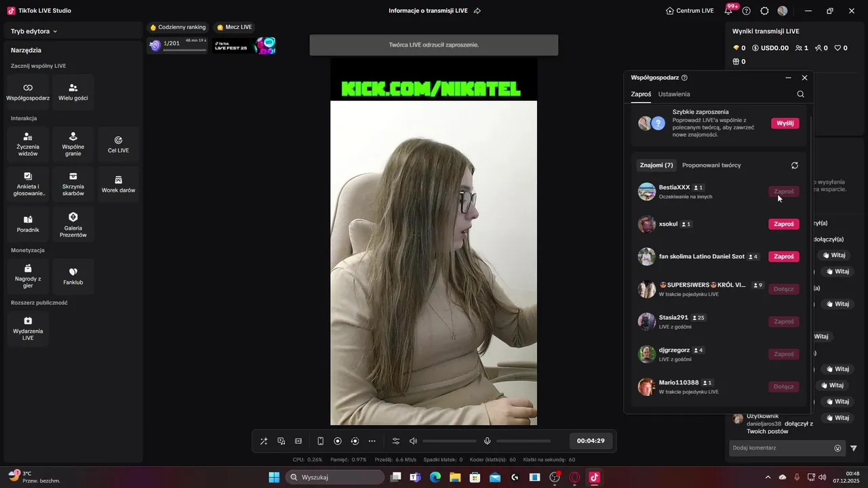
Task: Open the help question-mark icon in title bar
Action: pyautogui.click(x=747, y=11)
